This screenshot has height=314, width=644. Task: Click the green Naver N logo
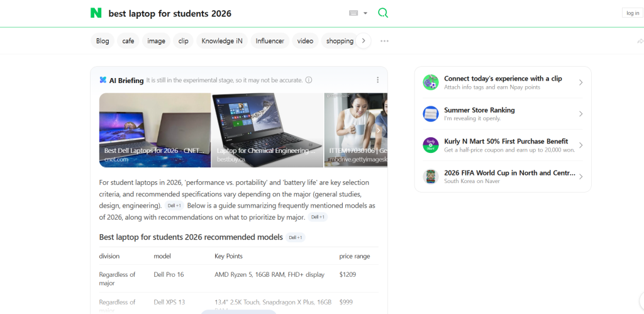(x=96, y=13)
